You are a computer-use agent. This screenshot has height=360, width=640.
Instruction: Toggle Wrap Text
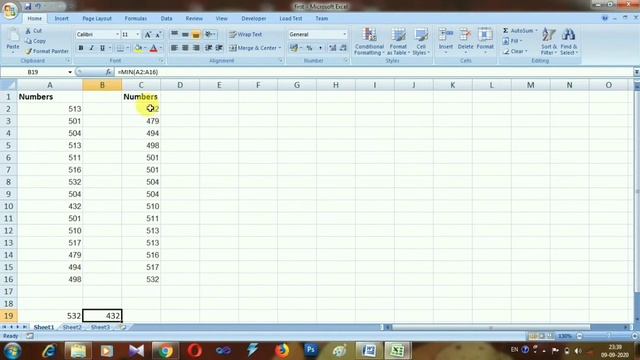pyautogui.click(x=246, y=34)
